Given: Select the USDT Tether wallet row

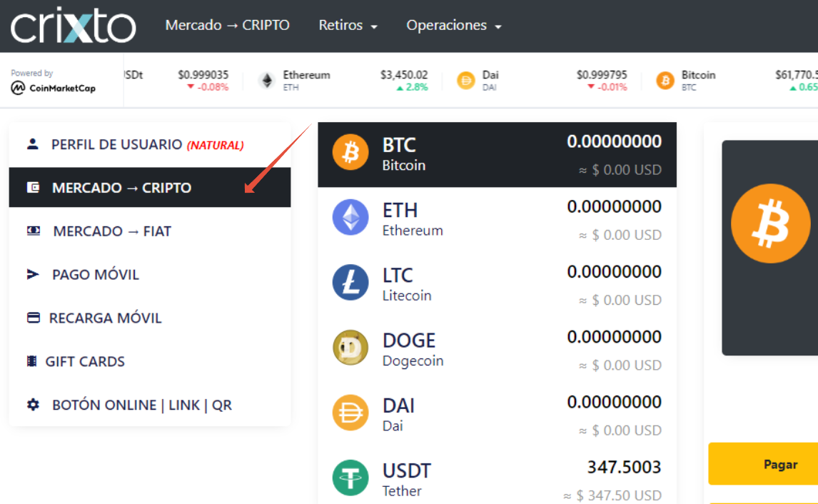Looking at the screenshot, I should point(498,476).
